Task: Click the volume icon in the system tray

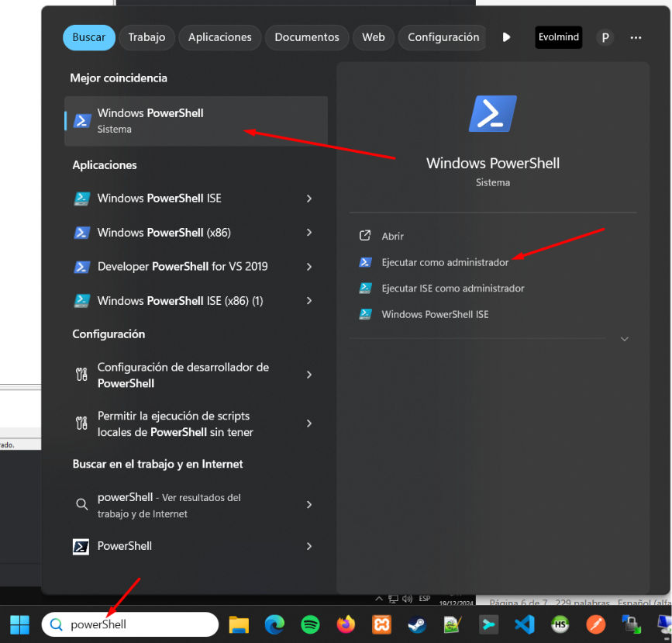Action: pos(407,598)
